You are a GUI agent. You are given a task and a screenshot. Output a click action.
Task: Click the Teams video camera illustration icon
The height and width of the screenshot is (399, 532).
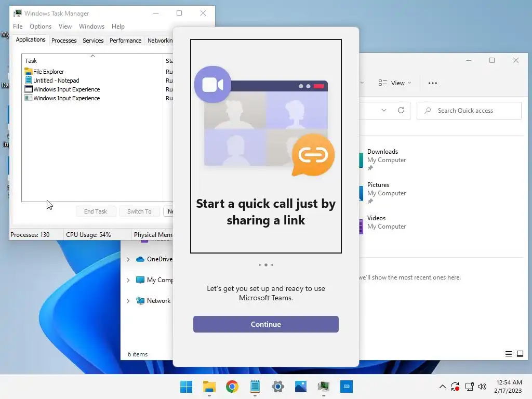pyautogui.click(x=212, y=85)
